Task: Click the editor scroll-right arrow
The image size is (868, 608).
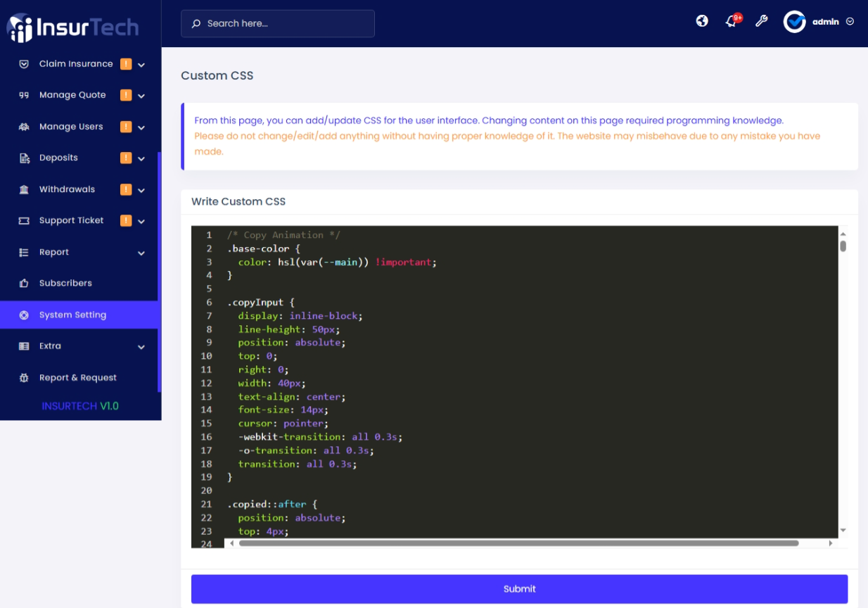Action: click(831, 543)
